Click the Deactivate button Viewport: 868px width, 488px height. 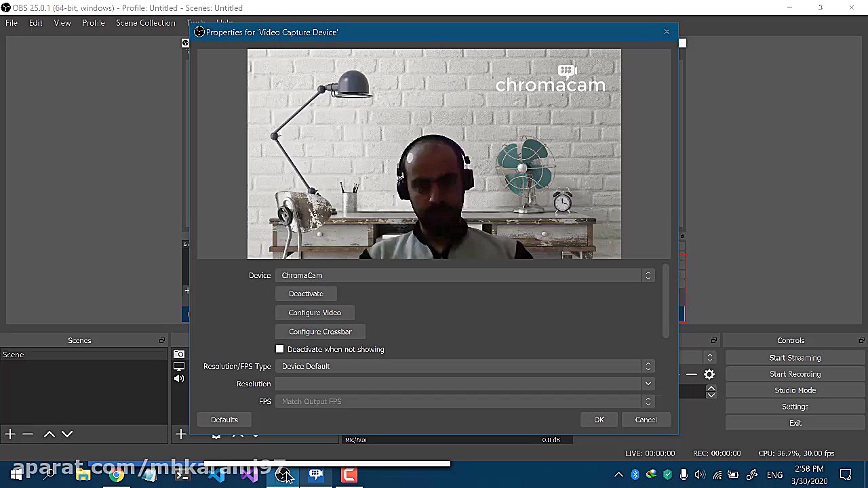pyautogui.click(x=306, y=293)
